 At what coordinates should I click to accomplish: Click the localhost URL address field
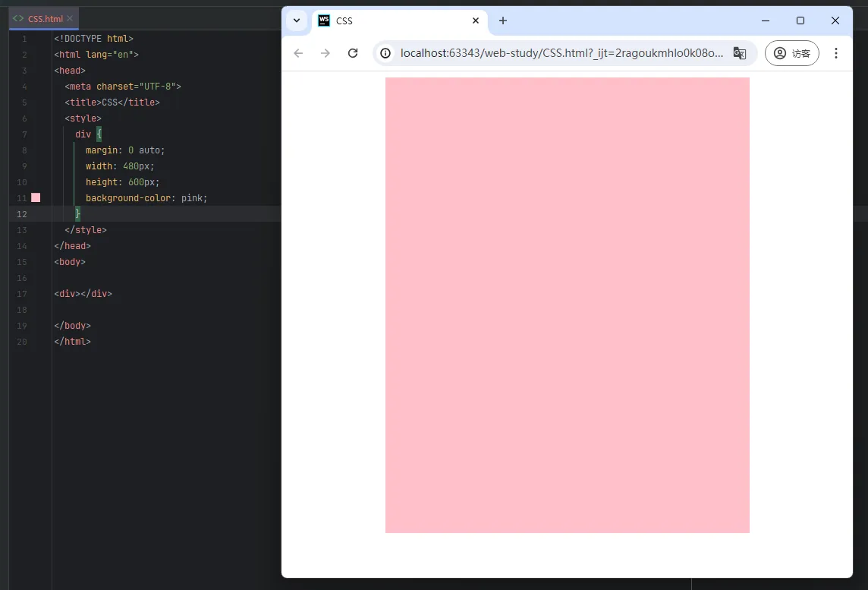click(x=561, y=53)
